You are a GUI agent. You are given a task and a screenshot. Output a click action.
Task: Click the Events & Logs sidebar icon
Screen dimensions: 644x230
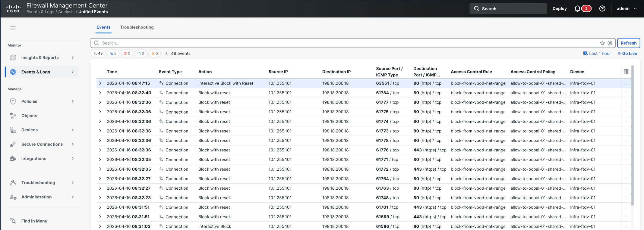(x=13, y=72)
